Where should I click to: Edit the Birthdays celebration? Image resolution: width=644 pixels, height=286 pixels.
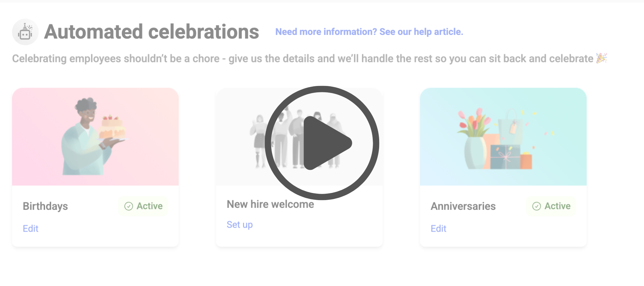31,229
